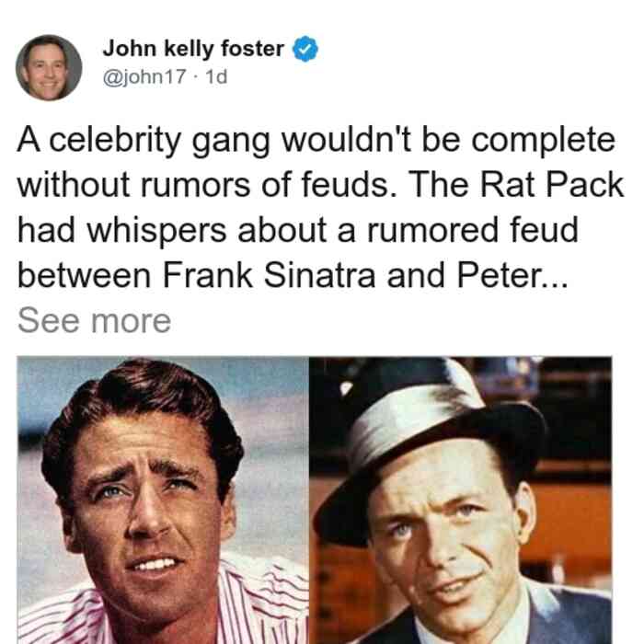Click the word "whispers" in the post

pos(156,230)
